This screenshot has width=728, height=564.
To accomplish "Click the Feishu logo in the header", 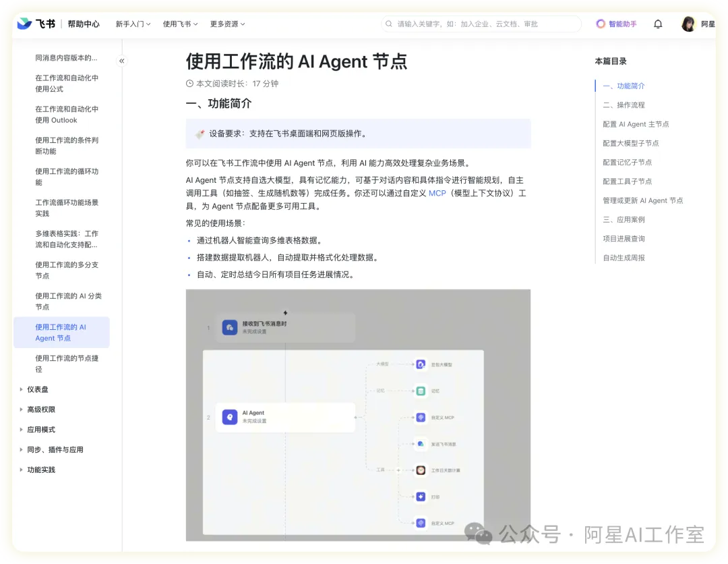I will [36, 24].
